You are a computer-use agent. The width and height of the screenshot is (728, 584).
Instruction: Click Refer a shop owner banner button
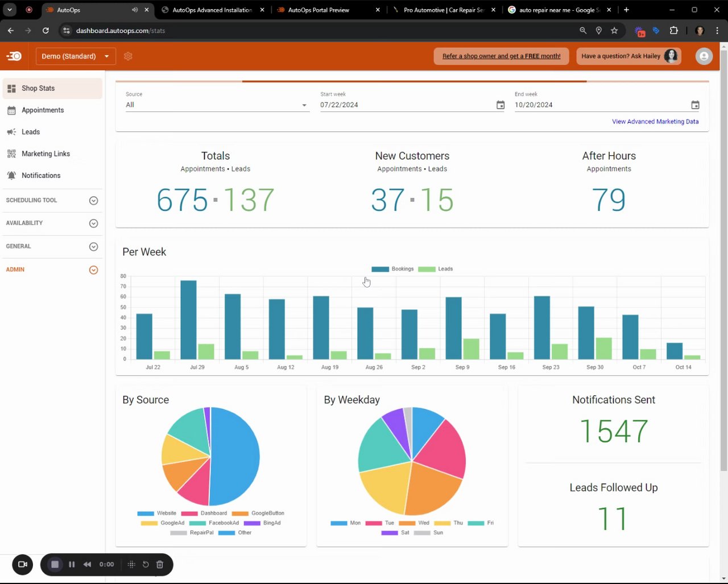point(501,56)
